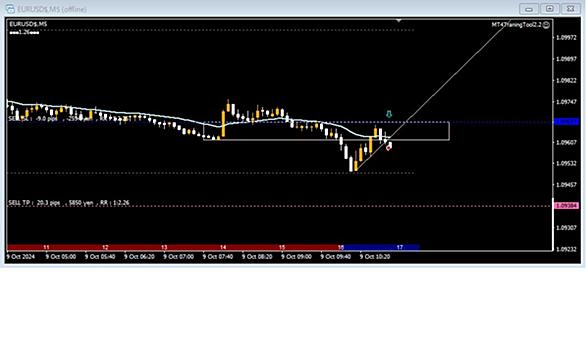Select the SELL TP 20.3 pips line label
The image size is (586, 362).
(69, 202)
